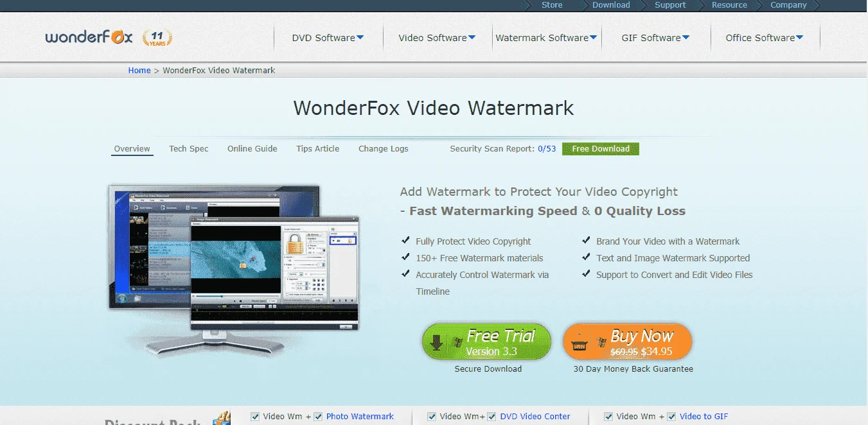Screen dimensions: 868x425
Task: Open the Photo Watermark link
Action: [x=360, y=417]
